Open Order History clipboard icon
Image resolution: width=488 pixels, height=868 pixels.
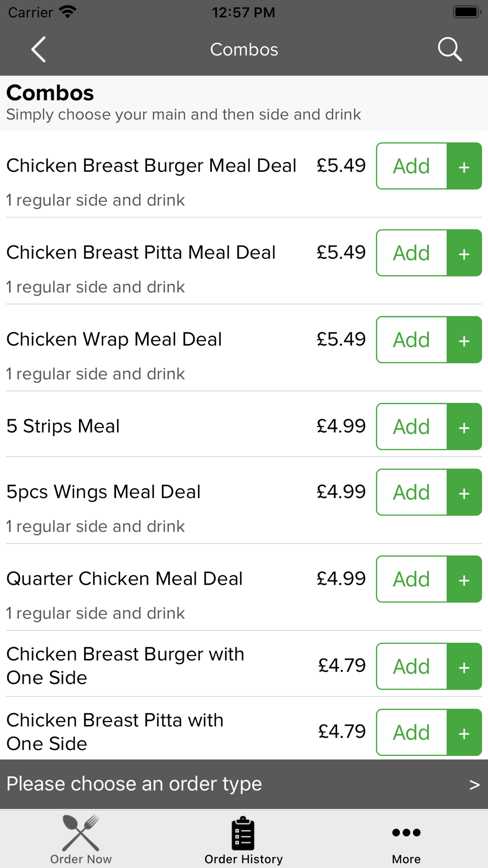[x=243, y=833]
